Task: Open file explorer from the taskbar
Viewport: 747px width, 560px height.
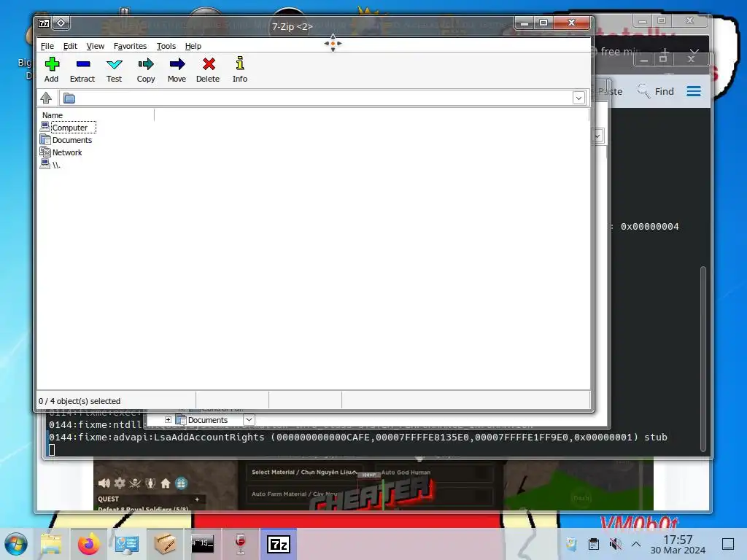Action: (x=51, y=544)
